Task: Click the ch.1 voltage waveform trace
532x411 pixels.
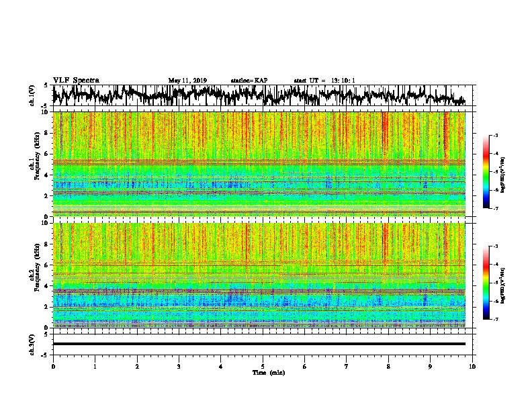Action: coord(259,95)
